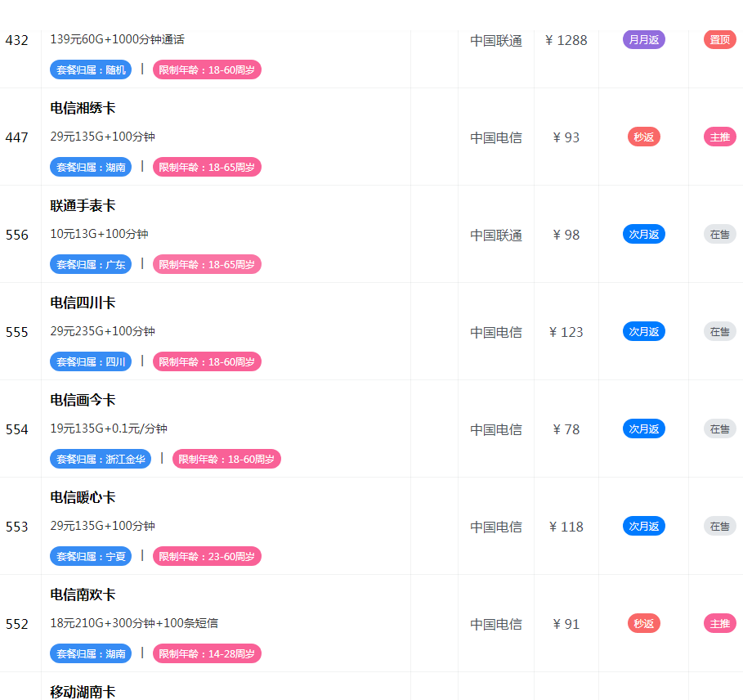Click the 次月返 badge for 联通手表卡
The image size is (743, 700).
click(x=643, y=234)
